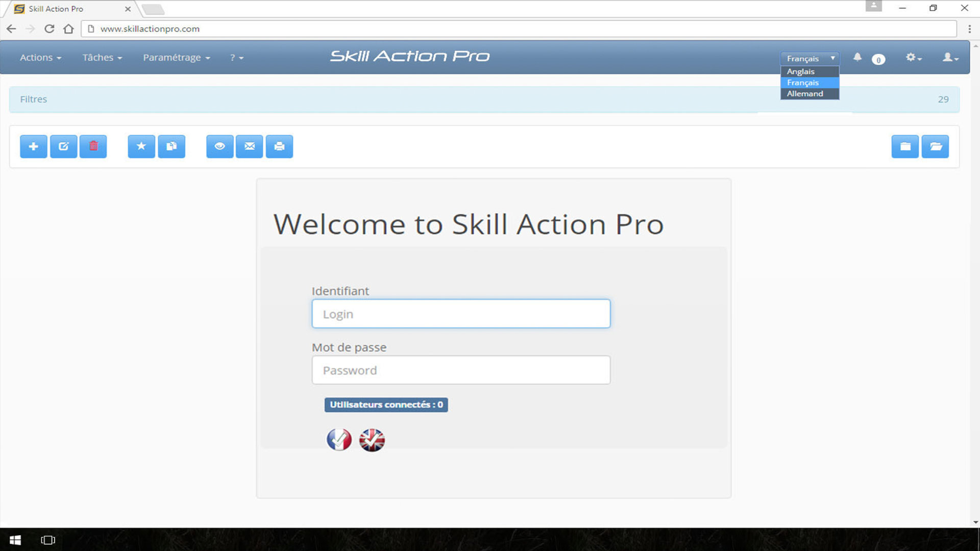Click the printer toolbar icon

279,146
